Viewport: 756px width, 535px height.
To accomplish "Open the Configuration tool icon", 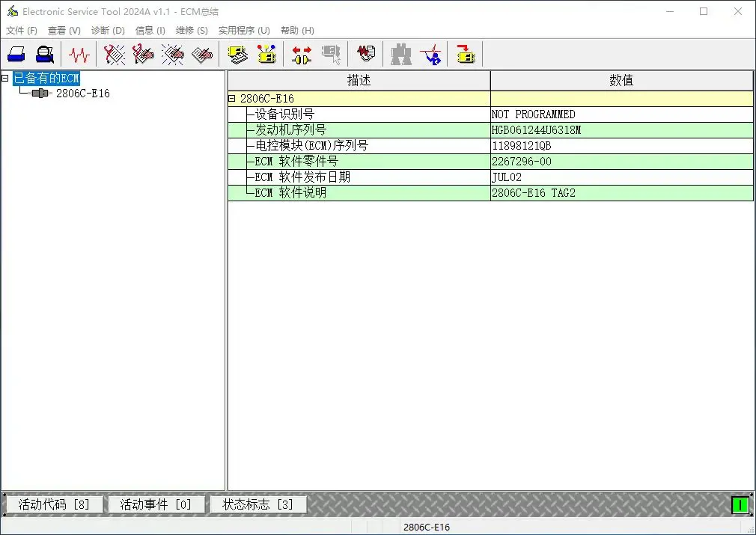I will point(266,54).
